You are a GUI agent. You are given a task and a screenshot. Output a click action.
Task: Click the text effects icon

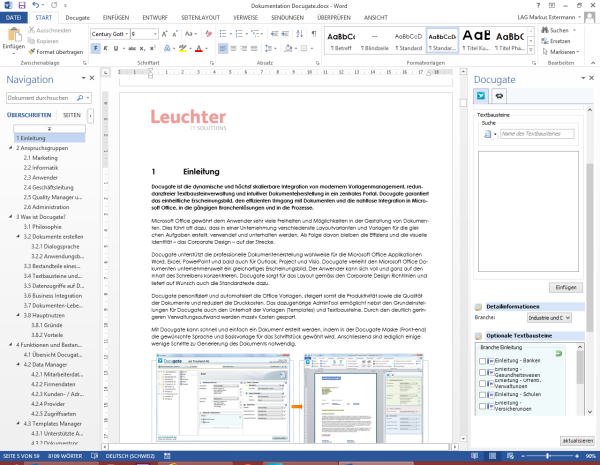(x=167, y=48)
